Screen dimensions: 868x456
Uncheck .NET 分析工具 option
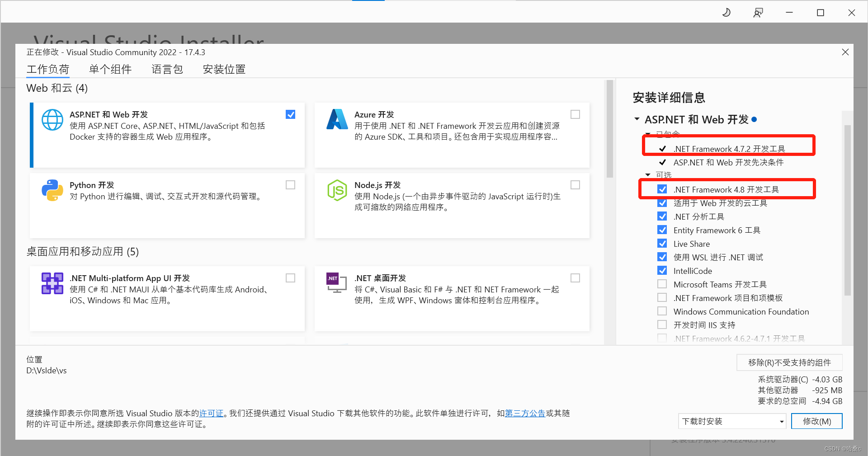click(662, 216)
